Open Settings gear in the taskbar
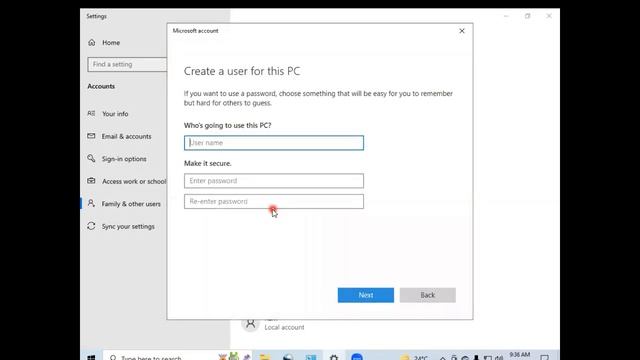The image size is (640, 360). [x=334, y=357]
